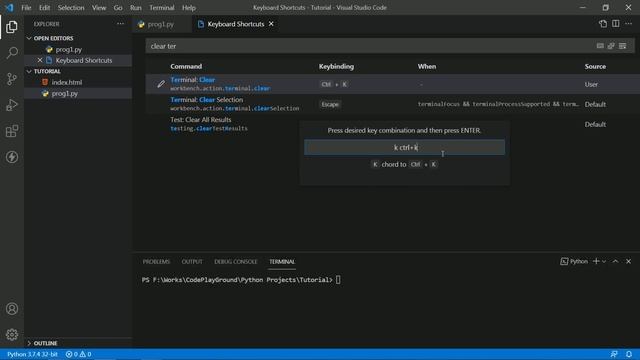Image resolution: width=640 pixels, height=360 pixels.
Task: Switch to the Problems panel tab
Action: point(156,262)
